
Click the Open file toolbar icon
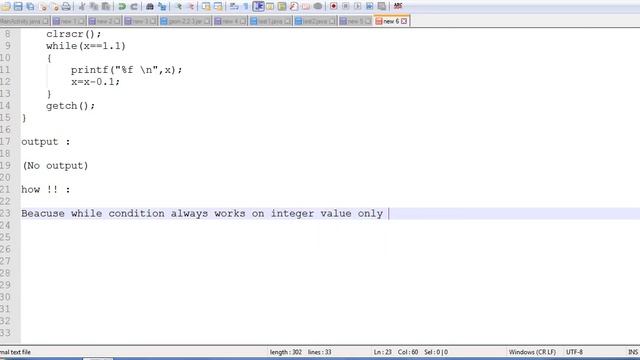(x=6, y=7)
